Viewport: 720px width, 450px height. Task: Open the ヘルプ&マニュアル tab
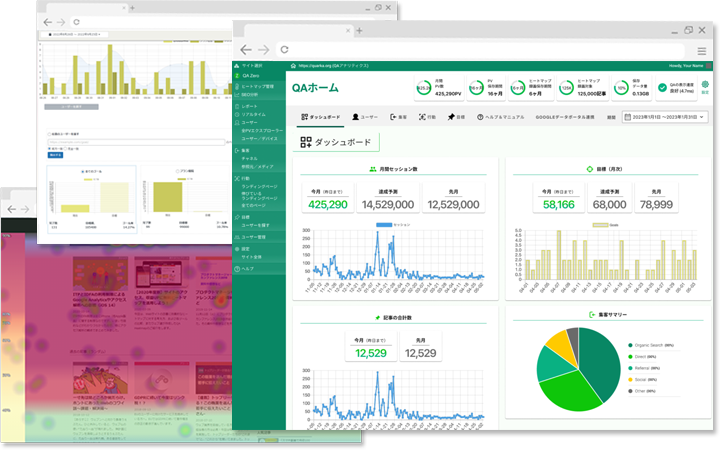coord(500,117)
